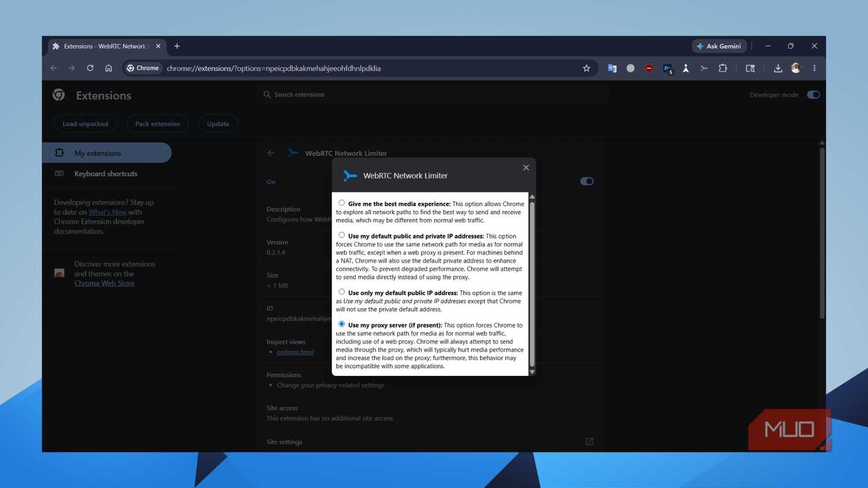Viewport: 868px width, 488px height.
Task: Click the dialog's scroll down arrow
Action: [532, 372]
